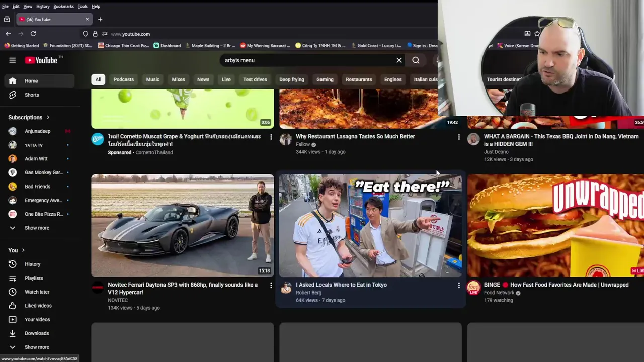Open Why Restaurant Lasagna video title
Screen dimensions: 644x362
click(355, 136)
